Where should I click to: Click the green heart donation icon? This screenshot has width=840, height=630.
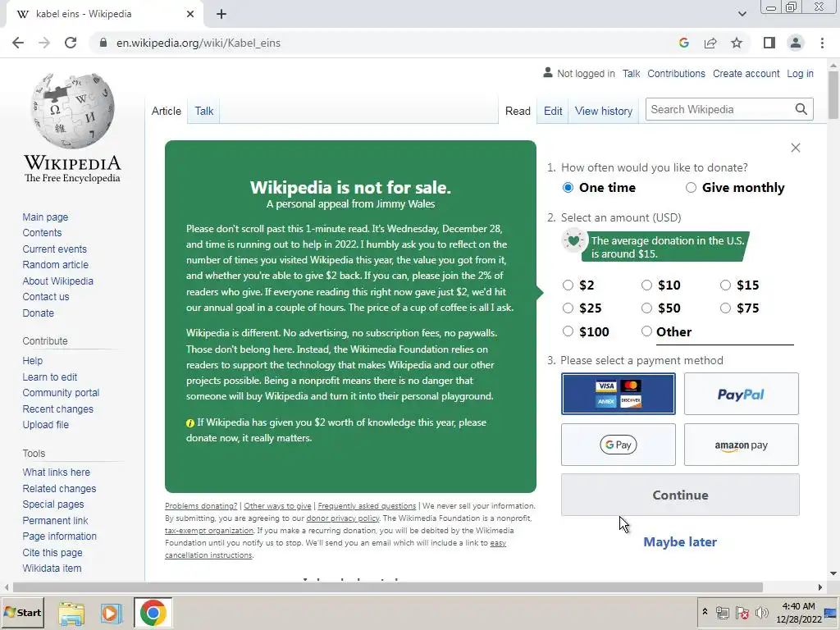[x=573, y=240]
